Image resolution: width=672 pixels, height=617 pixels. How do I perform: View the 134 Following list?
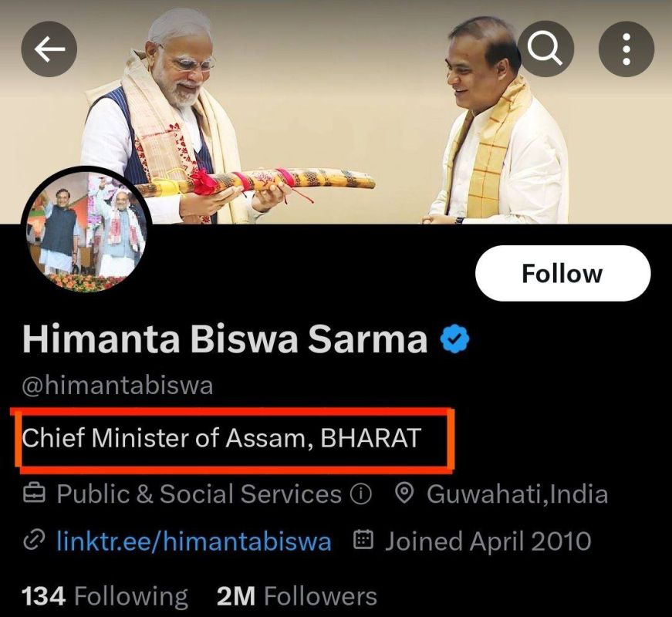tap(105, 596)
